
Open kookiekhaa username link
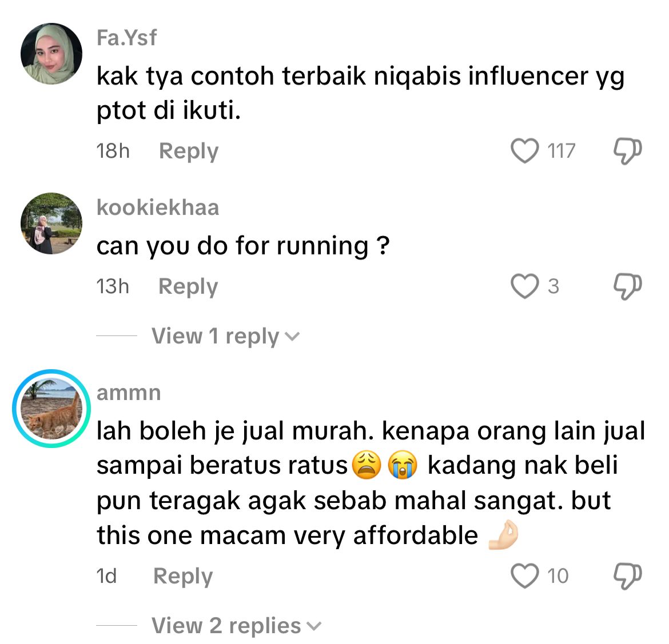click(x=158, y=207)
